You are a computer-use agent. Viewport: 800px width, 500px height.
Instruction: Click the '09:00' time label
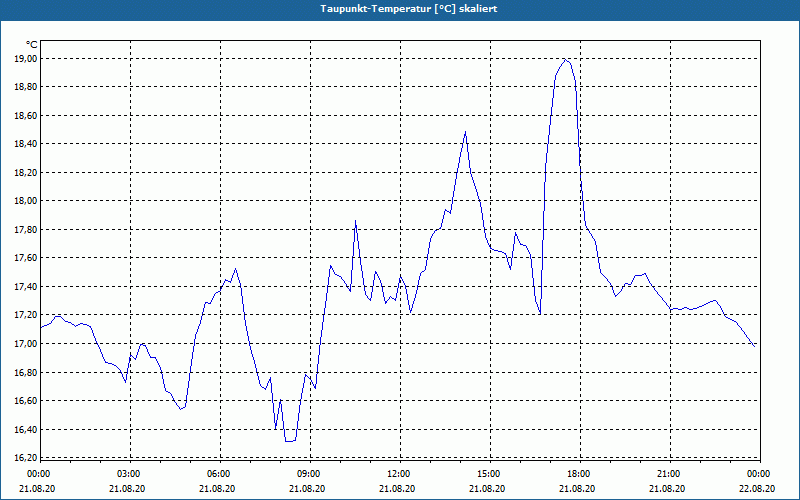[x=308, y=474]
